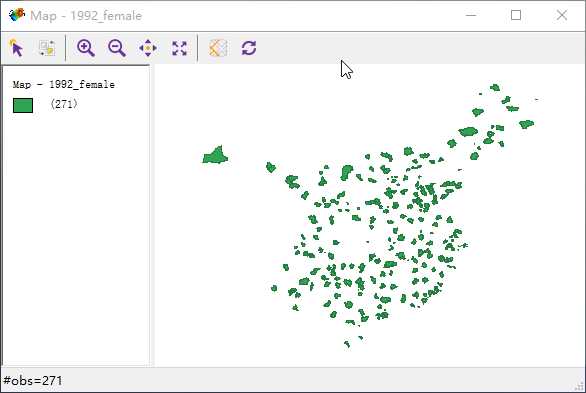Open the Base Map icon

point(218,48)
